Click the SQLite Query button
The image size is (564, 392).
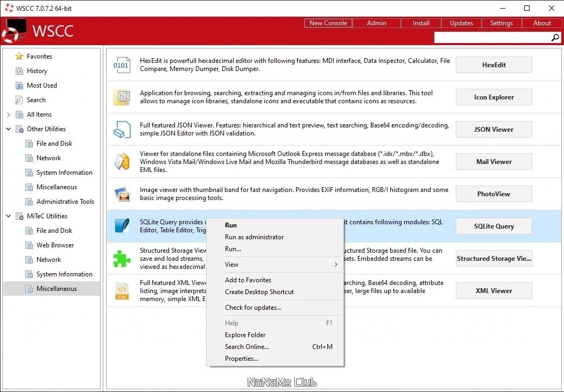[494, 226]
